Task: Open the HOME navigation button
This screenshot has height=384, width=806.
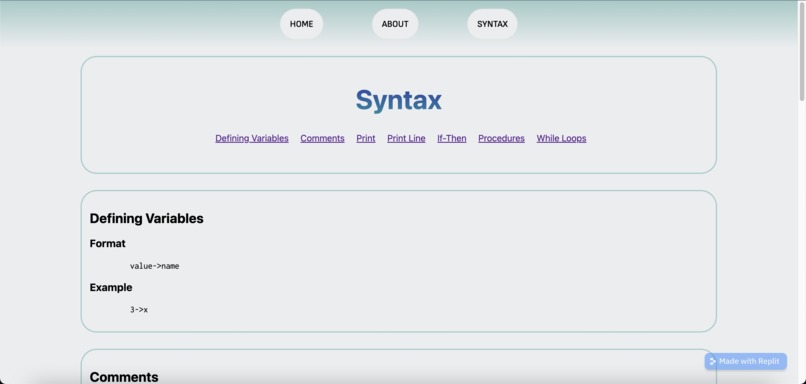Action: (301, 24)
